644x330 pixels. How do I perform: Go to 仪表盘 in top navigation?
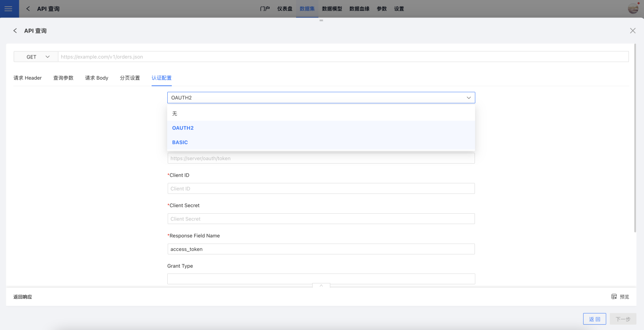(x=284, y=8)
